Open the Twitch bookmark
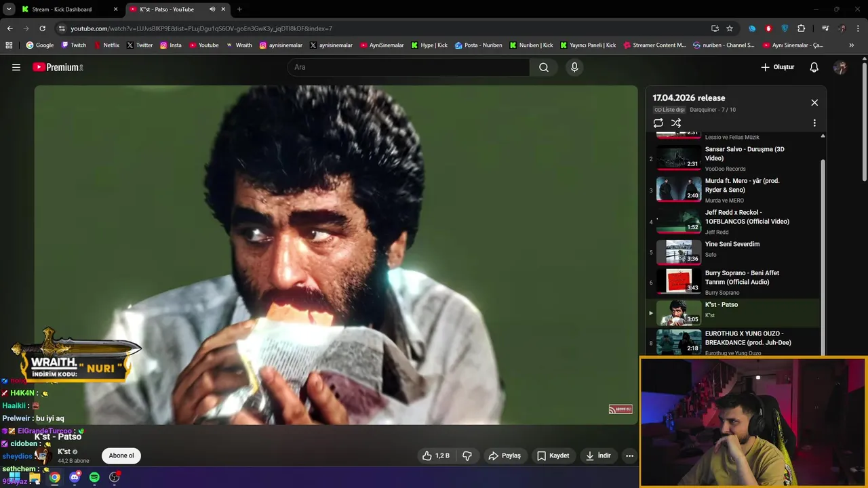Viewport: 868px width, 488px height. pyautogui.click(x=74, y=45)
